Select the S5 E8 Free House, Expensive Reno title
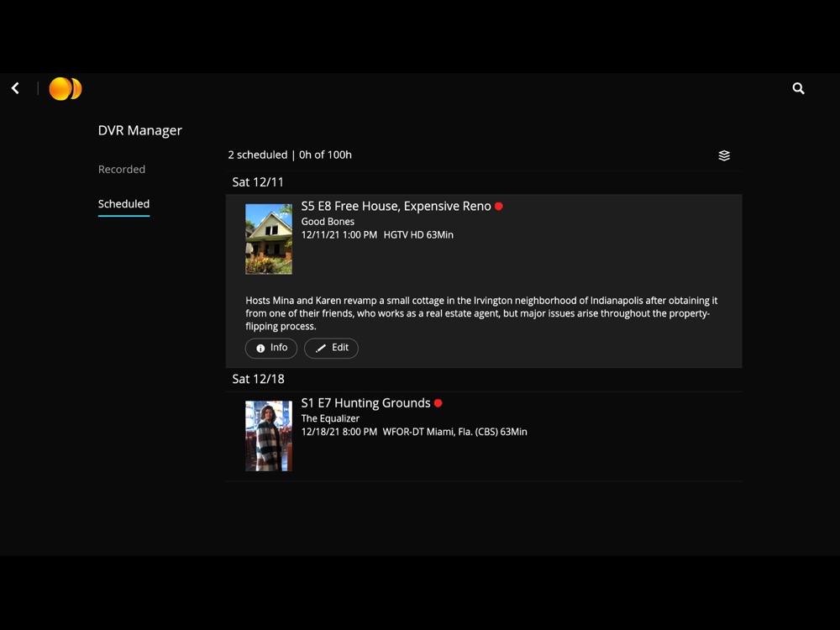 (x=396, y=207)
